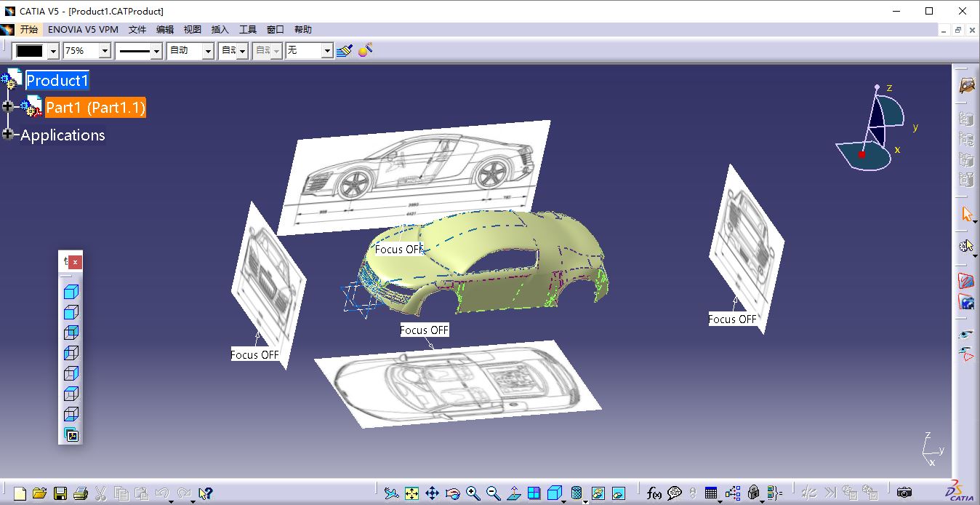
Task: Click the Design Table grid icon
Action: click(x=712, y=493)
